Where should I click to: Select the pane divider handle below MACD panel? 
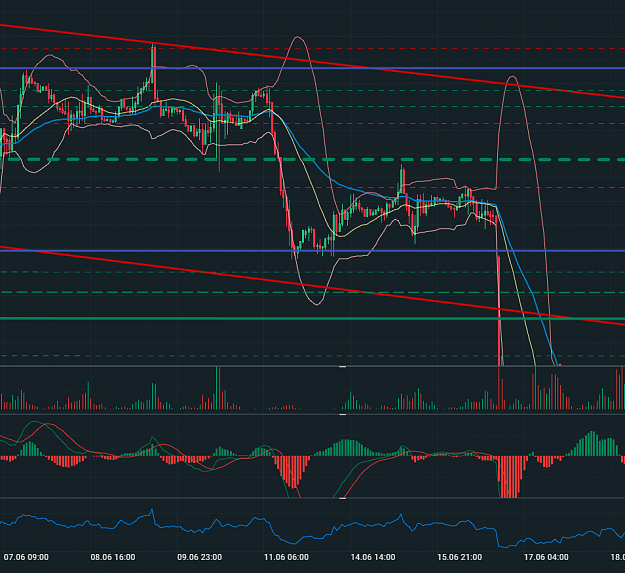[x=342, y=498]
